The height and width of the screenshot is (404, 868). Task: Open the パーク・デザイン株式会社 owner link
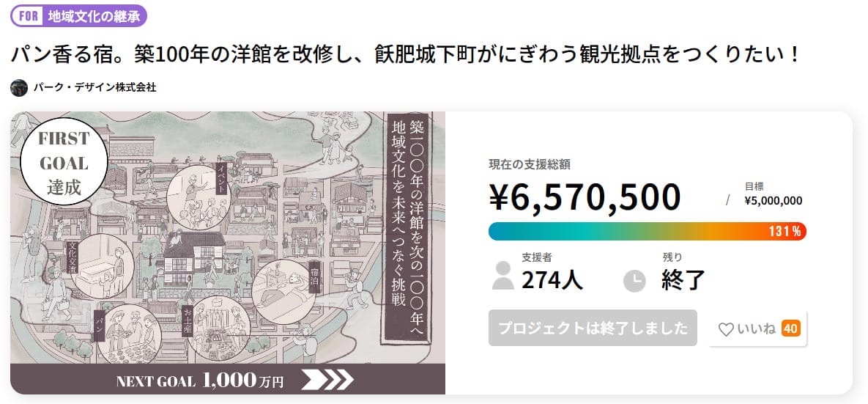[x=94, y=87]
